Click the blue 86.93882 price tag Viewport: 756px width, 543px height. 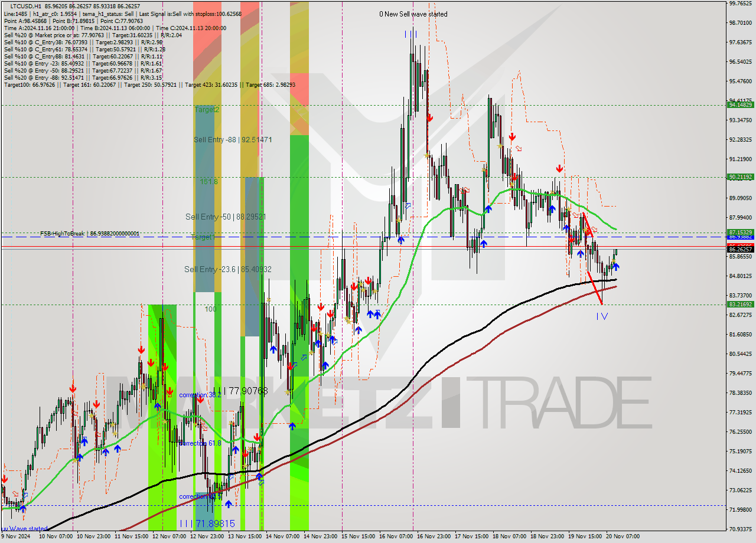[740, 237]
